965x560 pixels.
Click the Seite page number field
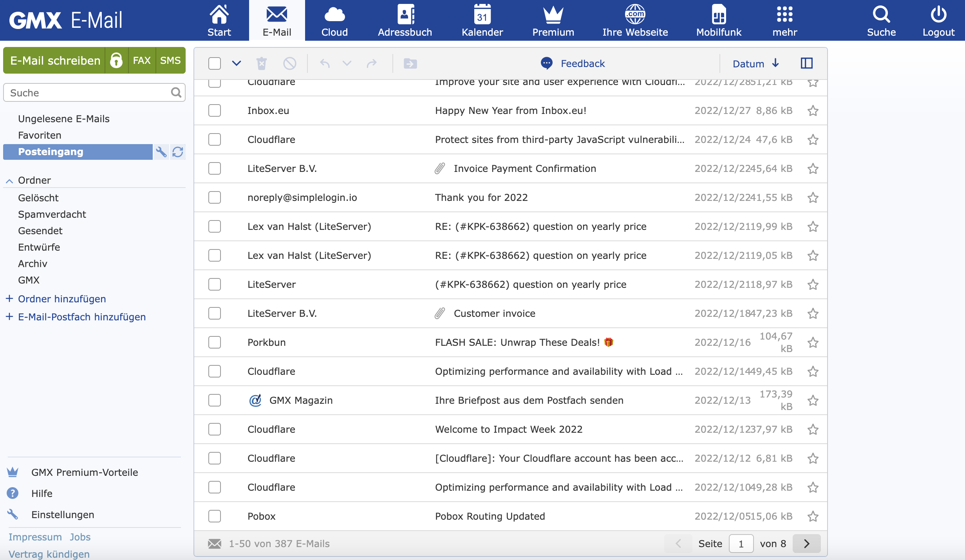coord(741,544)
